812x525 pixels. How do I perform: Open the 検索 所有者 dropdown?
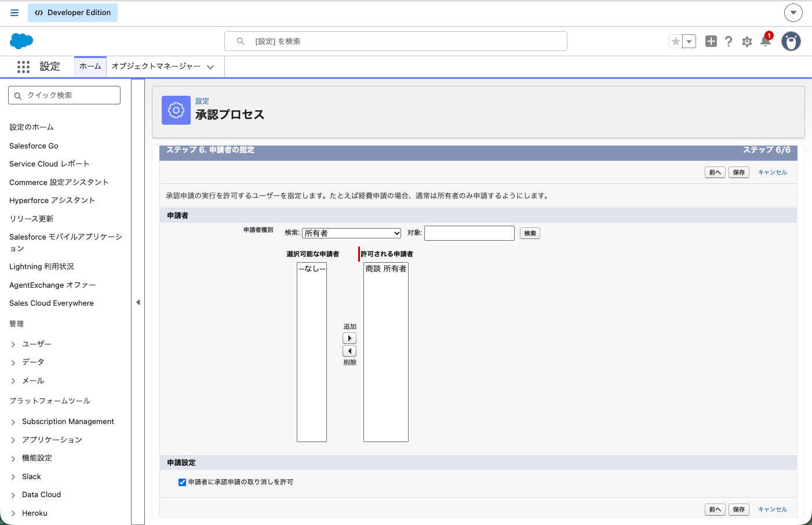pyautogui.click(x=352, y=233)
